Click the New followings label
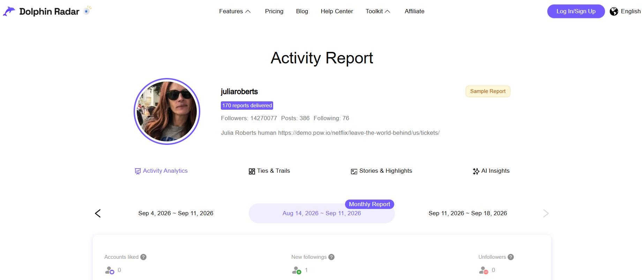The width and height of the screenshot is (644, 280). (x=309, y=257)
